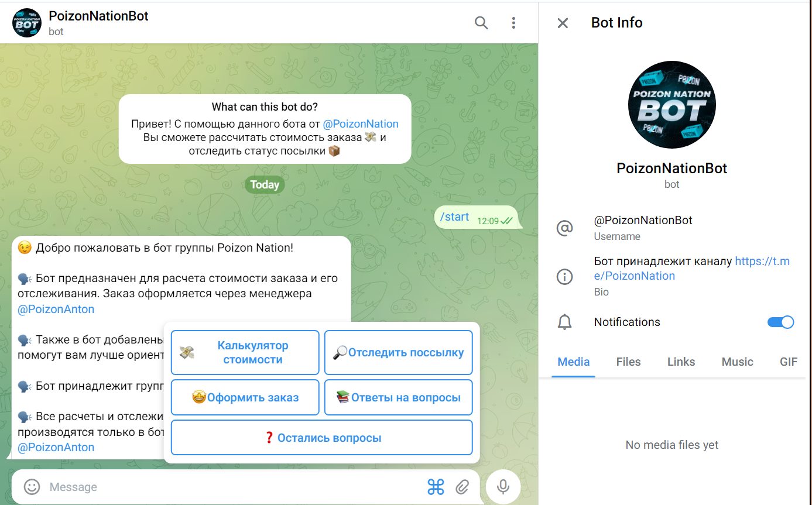Screen dimensions: 812x505
Task: Switch to the Music tab
Action: pyautogui.click(x=738, y=362)
